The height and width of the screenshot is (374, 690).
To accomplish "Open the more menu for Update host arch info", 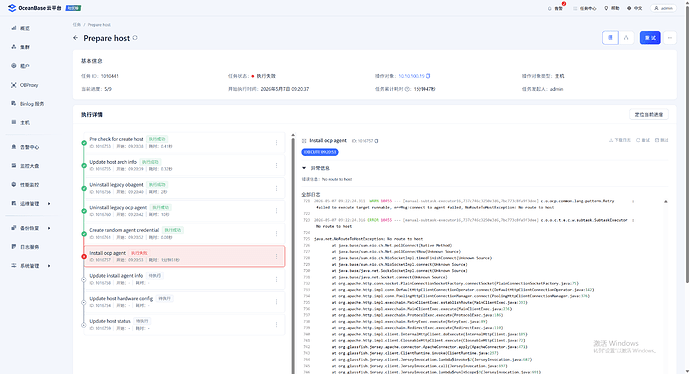I will pyautogui.click(x=276, y=165).
